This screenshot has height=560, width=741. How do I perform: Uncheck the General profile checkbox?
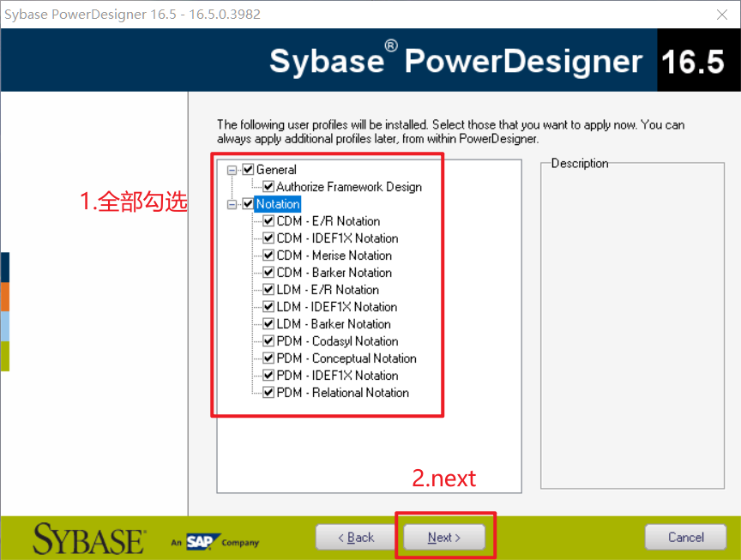tap(248, 169)
